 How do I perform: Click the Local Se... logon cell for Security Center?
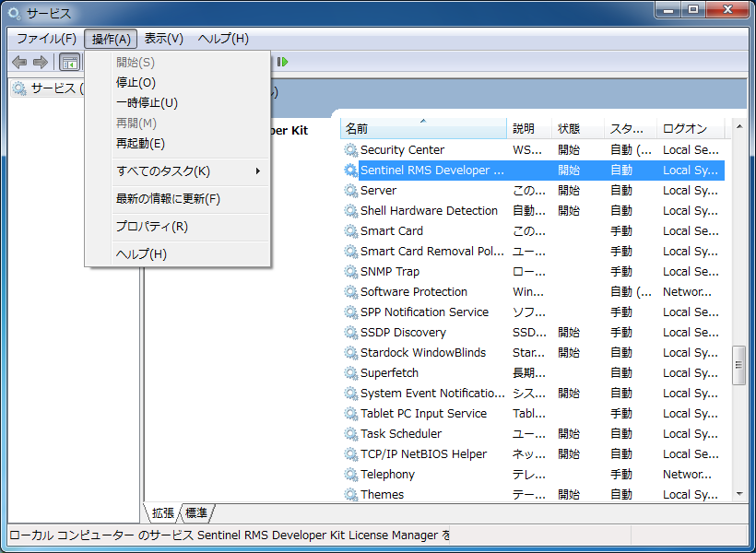691,150
